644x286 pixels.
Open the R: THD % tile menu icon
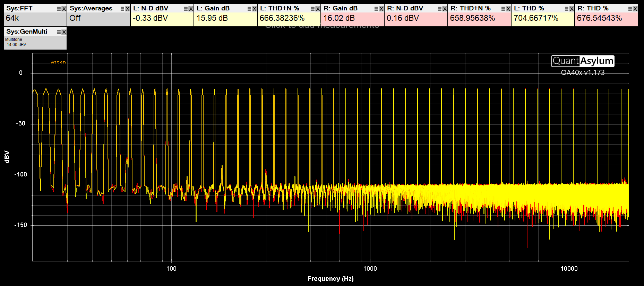[x=630, y=9]
